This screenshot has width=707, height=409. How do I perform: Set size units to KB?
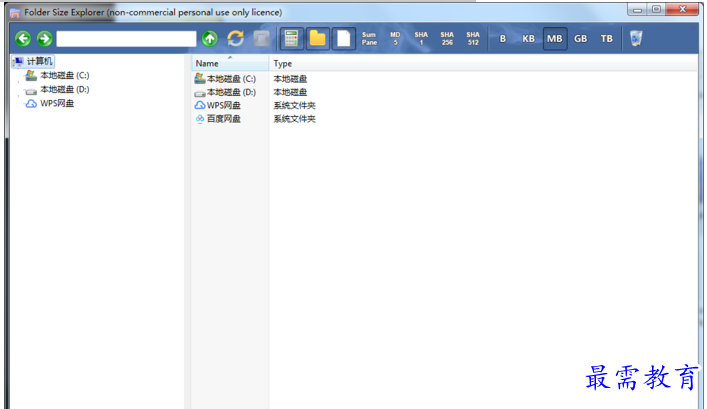pyautogui.click(x=528, y=39)
